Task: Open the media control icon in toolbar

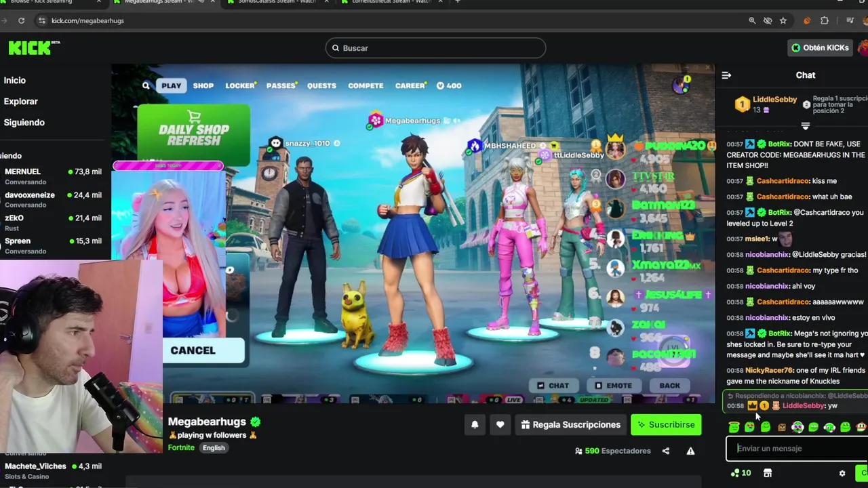Action: (850, 20)
